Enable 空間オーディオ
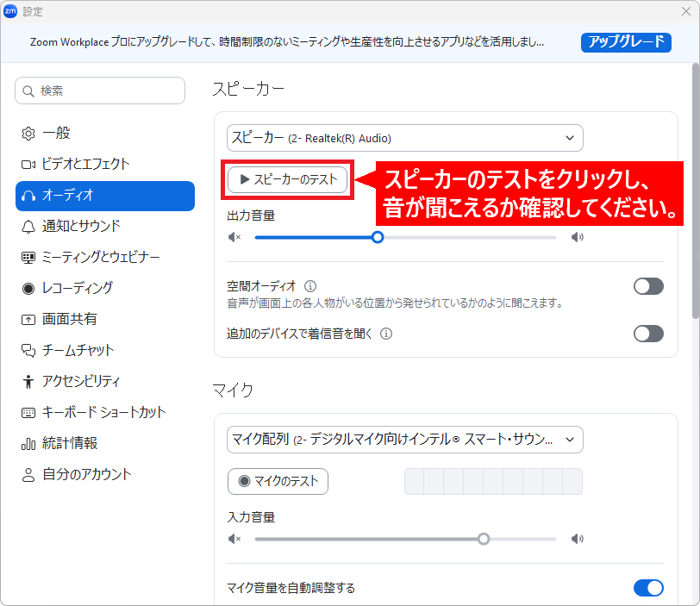Image resolution: width=700 pixels, height=606 pixels. tap(648, 285)
